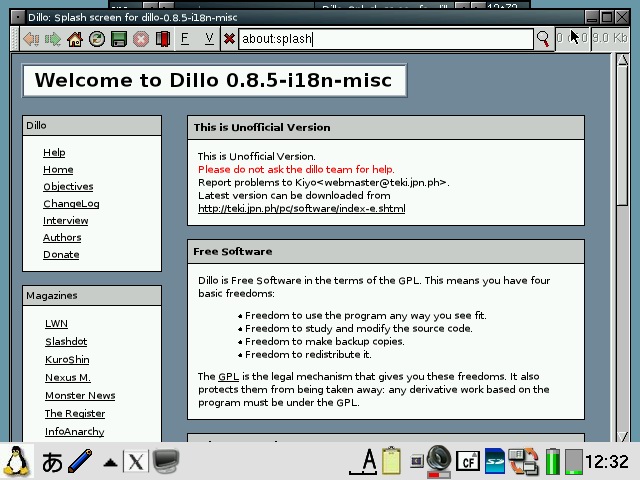
Task: Click the speaker volume tray icon
Action: pyautogui.click(x=438, y=460)
